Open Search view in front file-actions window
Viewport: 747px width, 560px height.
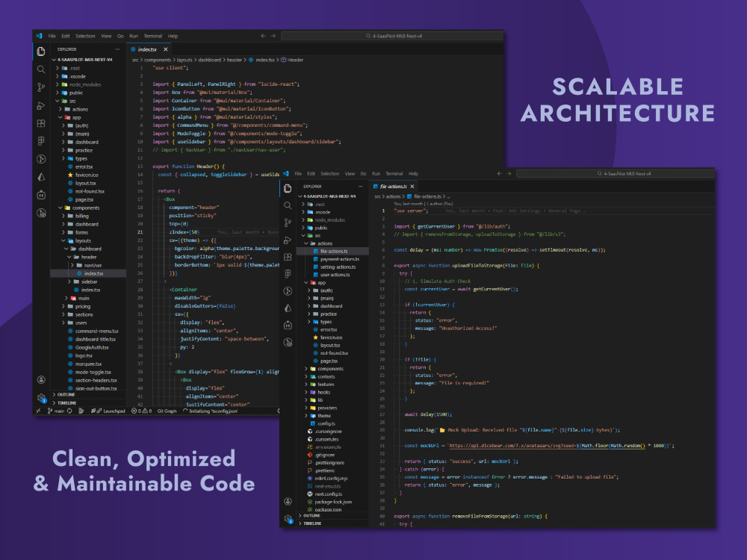(x=288, y=205)
